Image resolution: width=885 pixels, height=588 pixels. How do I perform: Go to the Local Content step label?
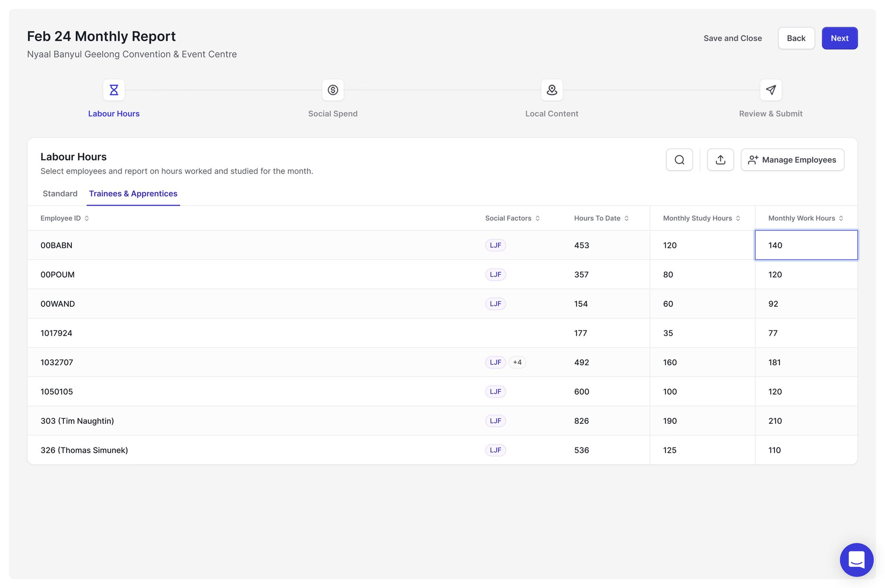tap(552, 114)
